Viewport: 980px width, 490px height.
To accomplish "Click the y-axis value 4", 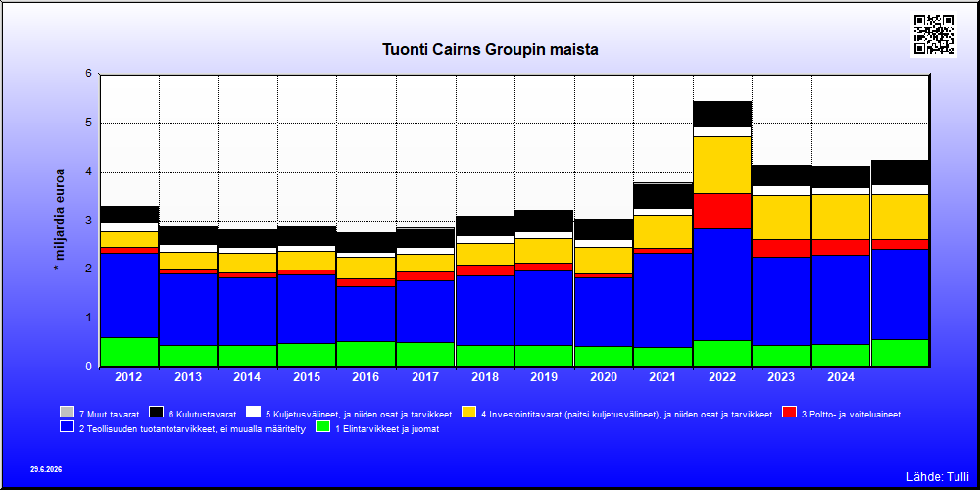I will click(x=88, y=171).
